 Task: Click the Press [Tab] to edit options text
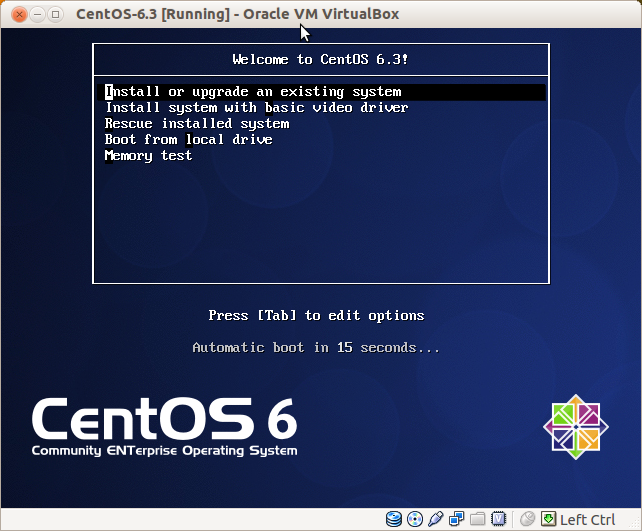click(x=316, y=315)
